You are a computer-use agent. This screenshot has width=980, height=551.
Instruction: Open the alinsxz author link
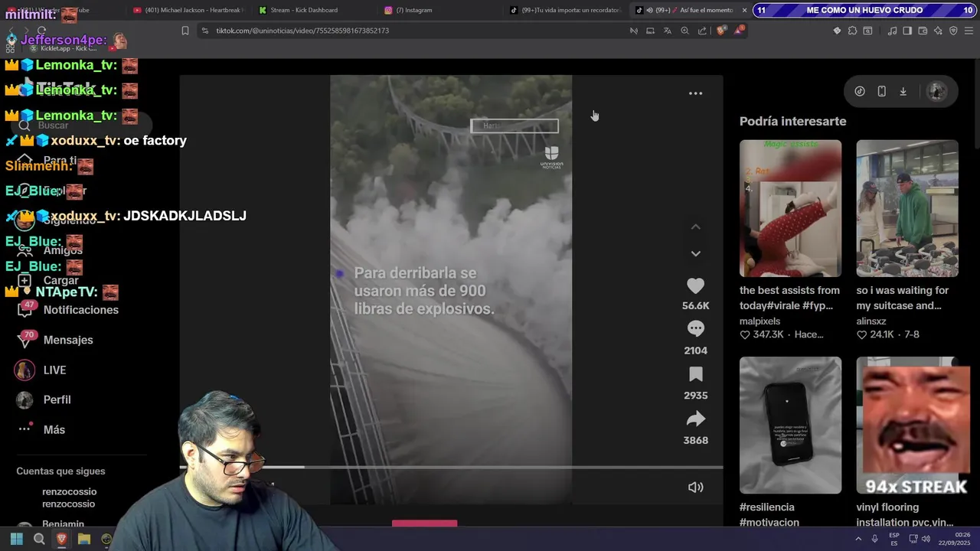click(871, 321)
